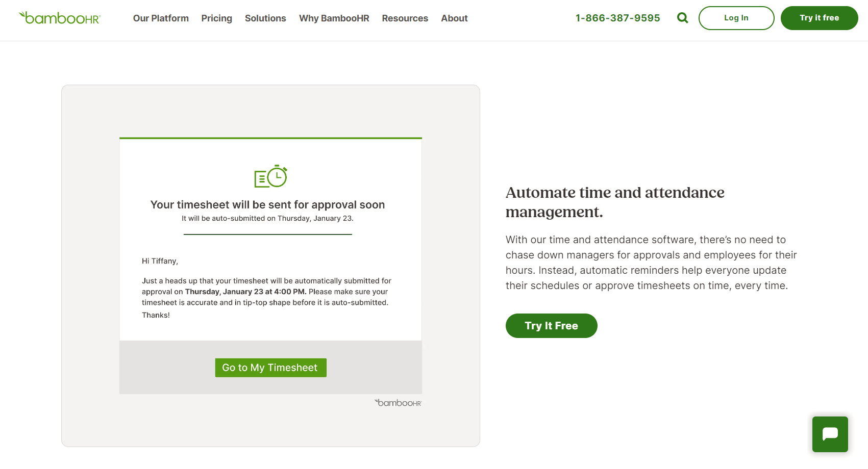Viewport: 868px width, 469px height.
Task: Click the auto-submitted on Thursday, January 23 line
Action: 267,218
